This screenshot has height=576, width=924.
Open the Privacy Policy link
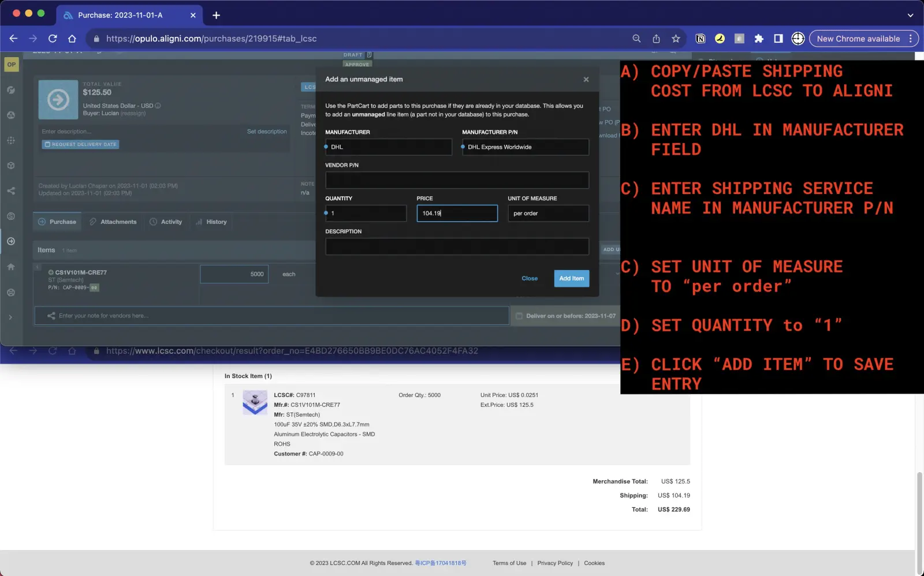pos(555,563)
